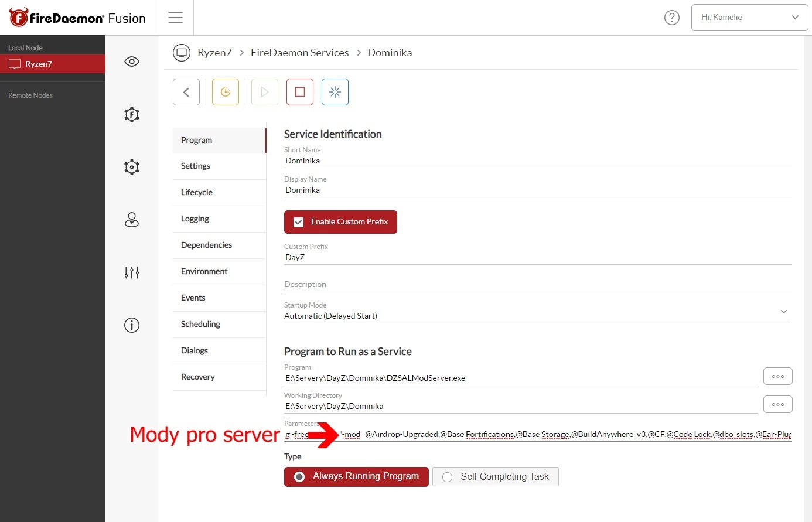Click the info circle icon in sidebar
Image resolution: width=812 pixels, height=522 pixels.
click(x=132, y=325)
